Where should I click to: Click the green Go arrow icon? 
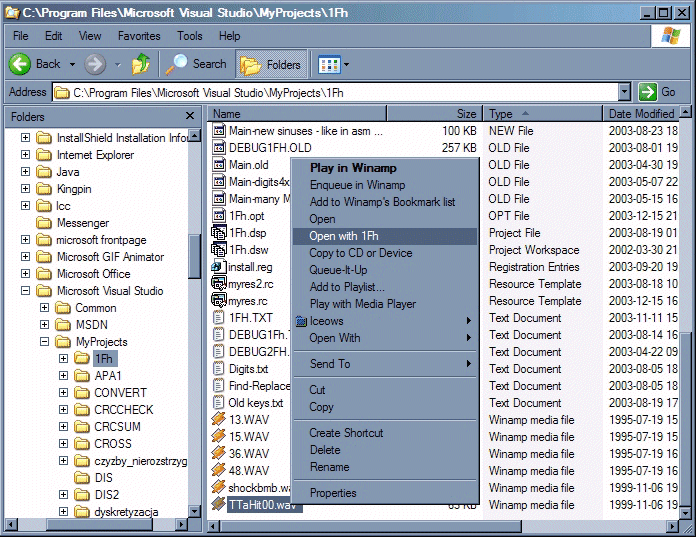pos(648,92)
